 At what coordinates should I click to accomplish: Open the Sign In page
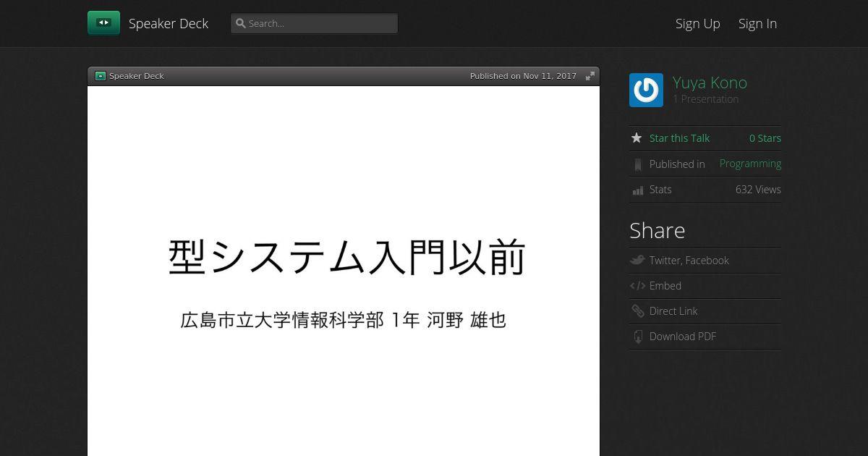pos(757,23)
